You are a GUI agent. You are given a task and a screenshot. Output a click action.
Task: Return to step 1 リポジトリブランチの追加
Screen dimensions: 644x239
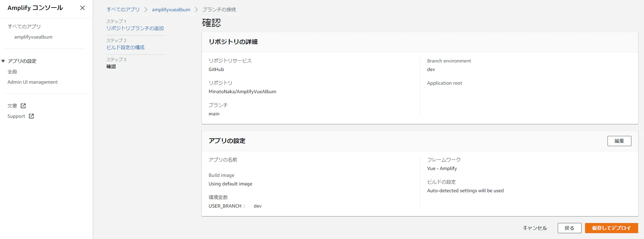[135, 28]
